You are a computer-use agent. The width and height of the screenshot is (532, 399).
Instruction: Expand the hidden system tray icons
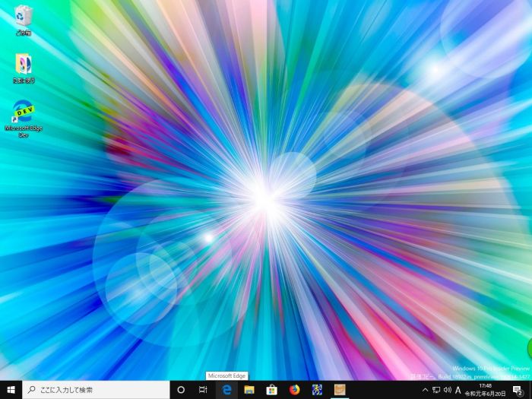pos(425,390)
